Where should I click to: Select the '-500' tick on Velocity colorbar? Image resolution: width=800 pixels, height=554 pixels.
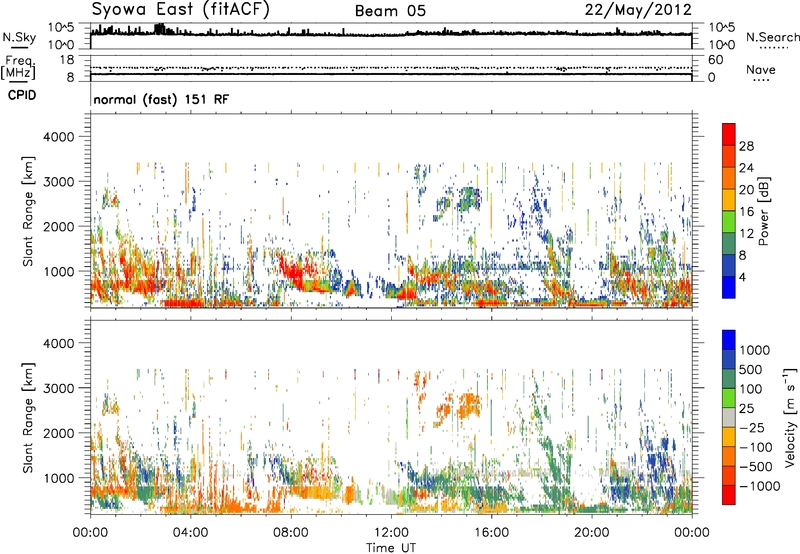point(756,467)
